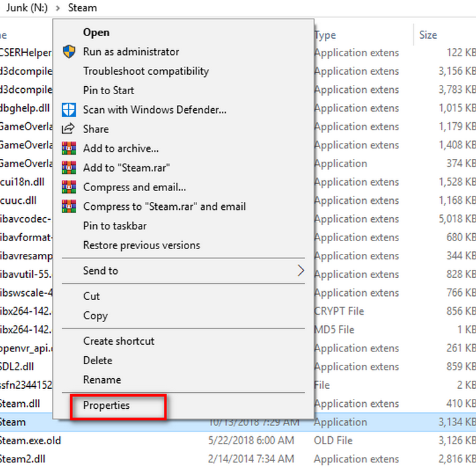Sort by the Size column header
Image resolution: width=476 pixels, height=469 pixels.
click(x=428, y=35)
